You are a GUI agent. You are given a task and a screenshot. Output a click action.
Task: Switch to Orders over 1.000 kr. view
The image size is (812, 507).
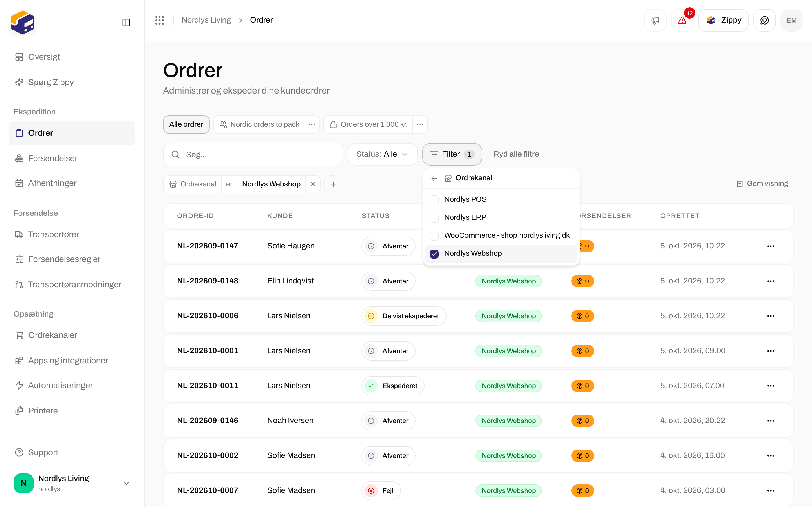coord(369,124)
